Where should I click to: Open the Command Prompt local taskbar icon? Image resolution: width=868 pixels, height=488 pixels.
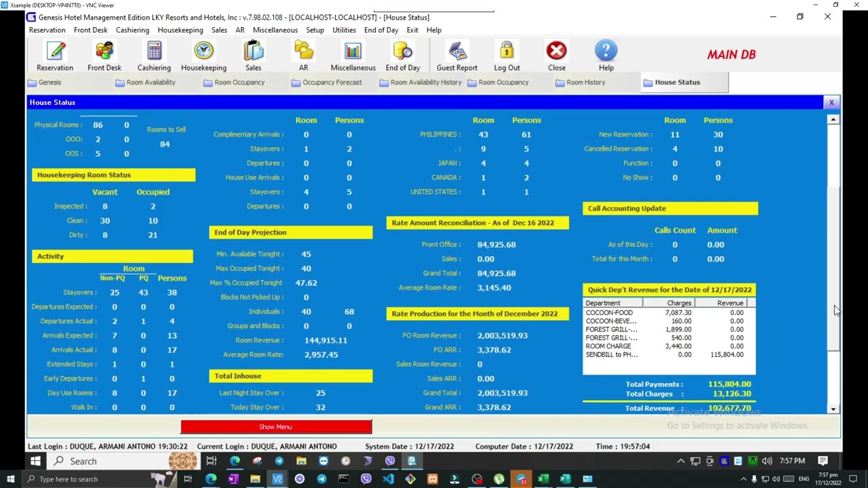click(344, 479)
